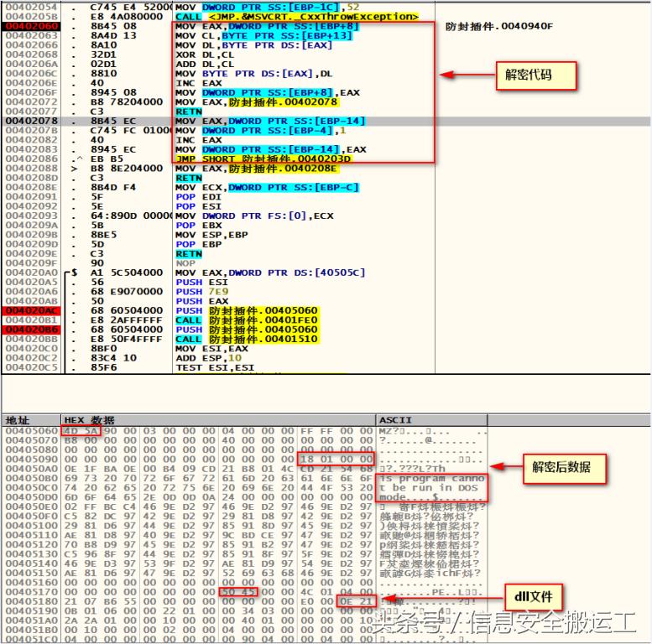
Task: Click dump address 00405180
Action: click(32, 601)
